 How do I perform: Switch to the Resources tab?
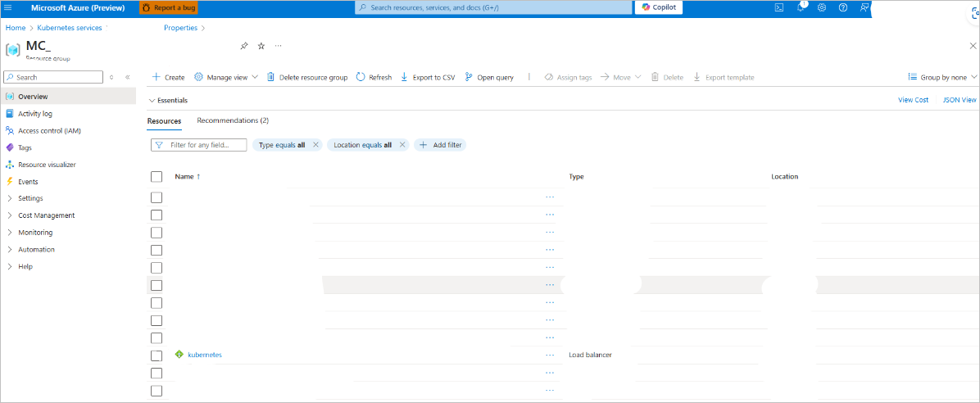click(x=165, y=120)
